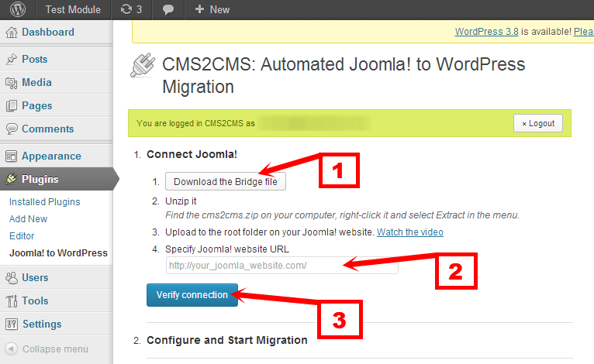This screenshot has width=594, height=364.
Task: Click the plug icon beside page title
Action: (x=143, y=65)
